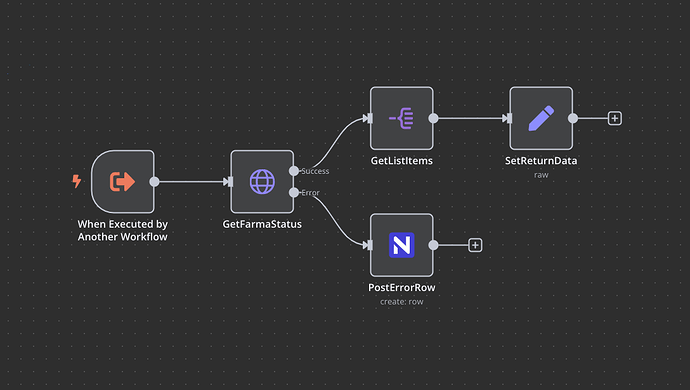Open the GetFarmaStatus globe node

tap(262, 181)
